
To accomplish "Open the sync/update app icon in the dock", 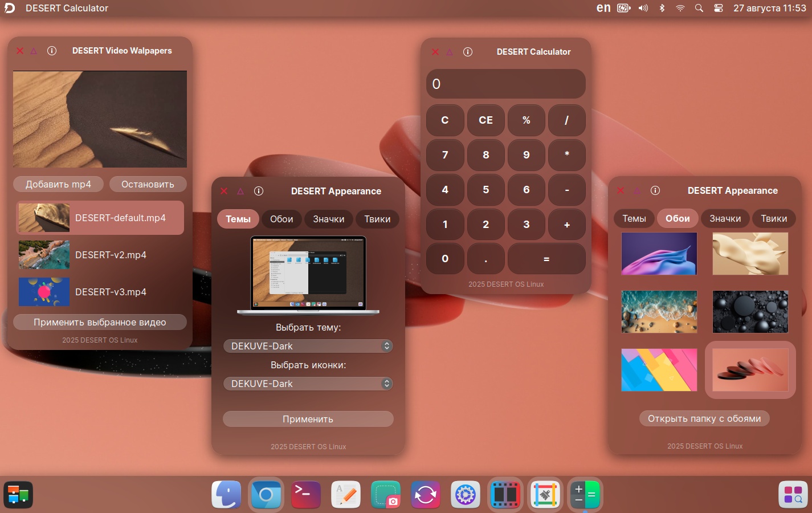I will click(425, 494).
